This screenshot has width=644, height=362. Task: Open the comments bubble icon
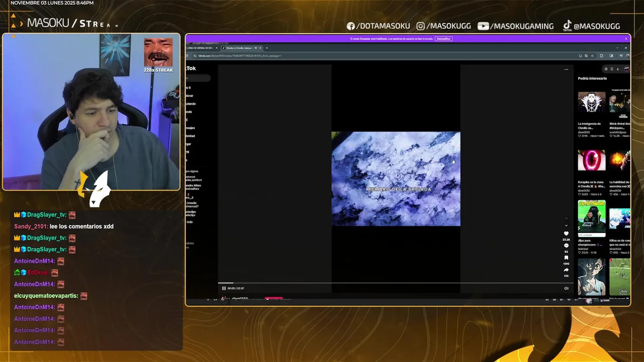[x=566, y=246]
